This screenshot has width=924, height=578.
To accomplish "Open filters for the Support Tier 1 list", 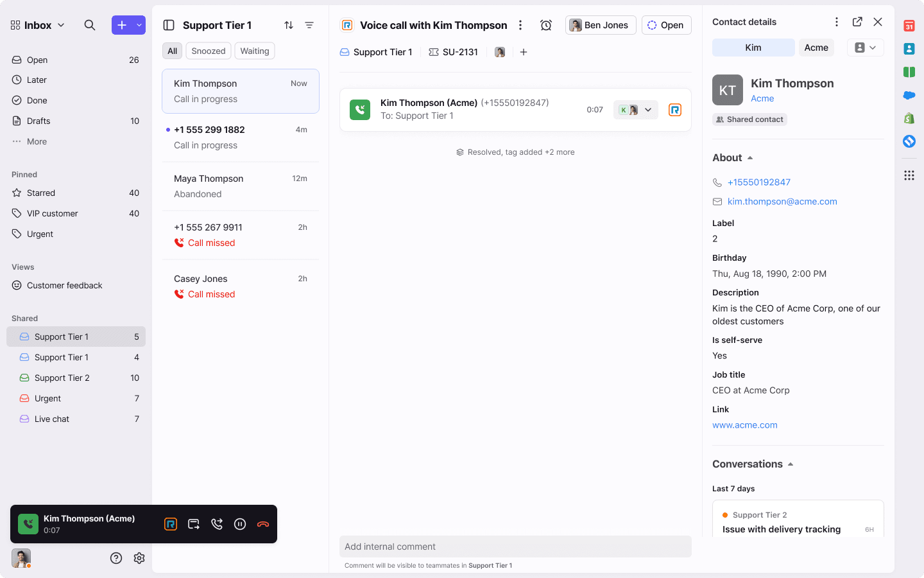I will click(309, 24).
